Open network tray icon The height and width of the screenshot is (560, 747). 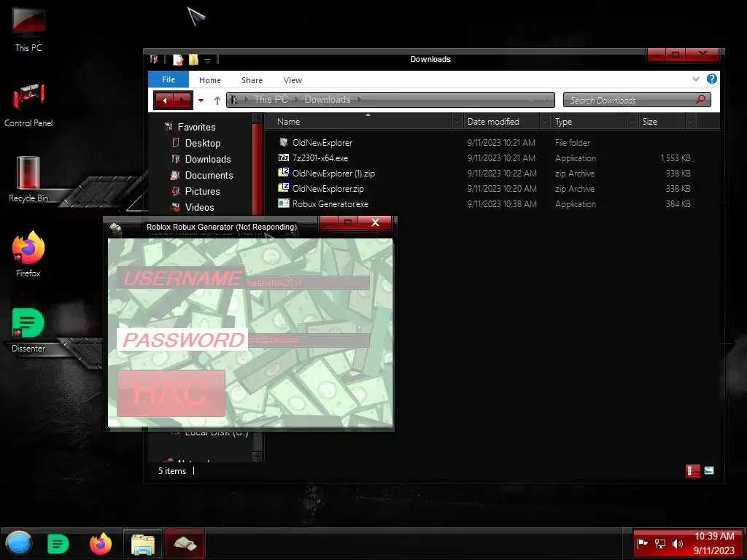click(x=659, y=543)
